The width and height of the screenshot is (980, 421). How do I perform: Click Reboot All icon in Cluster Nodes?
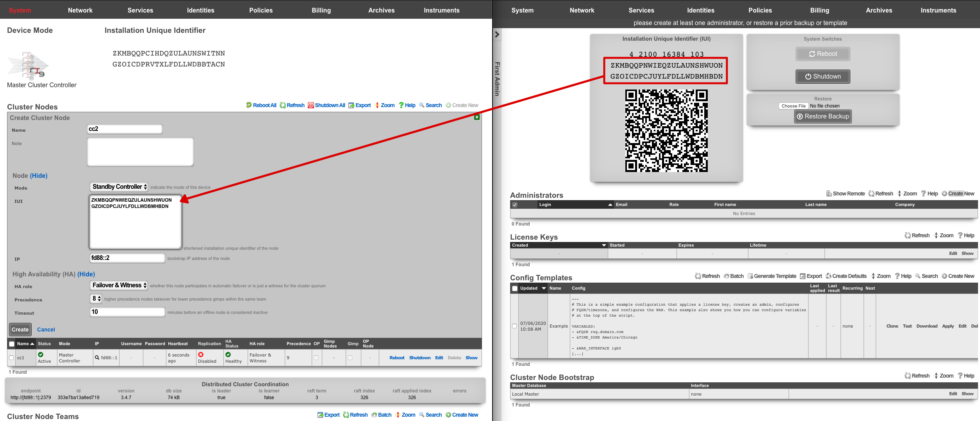tap(249, 105)
